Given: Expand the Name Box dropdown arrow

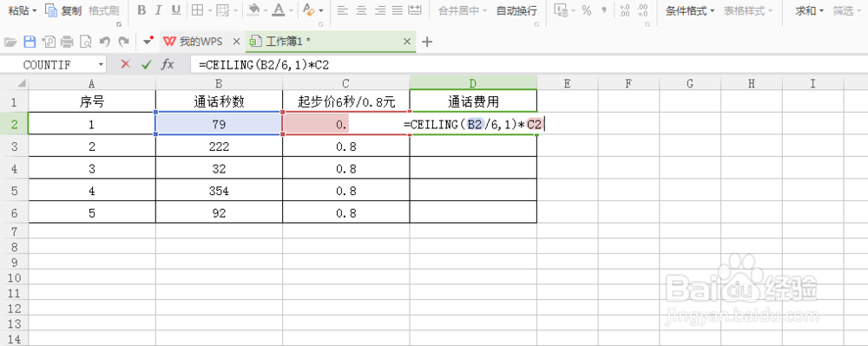Looking at the screenshot, I should [x=101, y=65].
